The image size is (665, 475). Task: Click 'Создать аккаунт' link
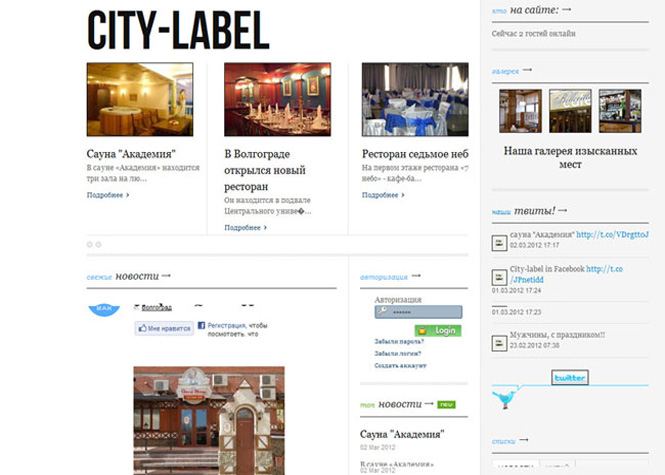point(400,366)
